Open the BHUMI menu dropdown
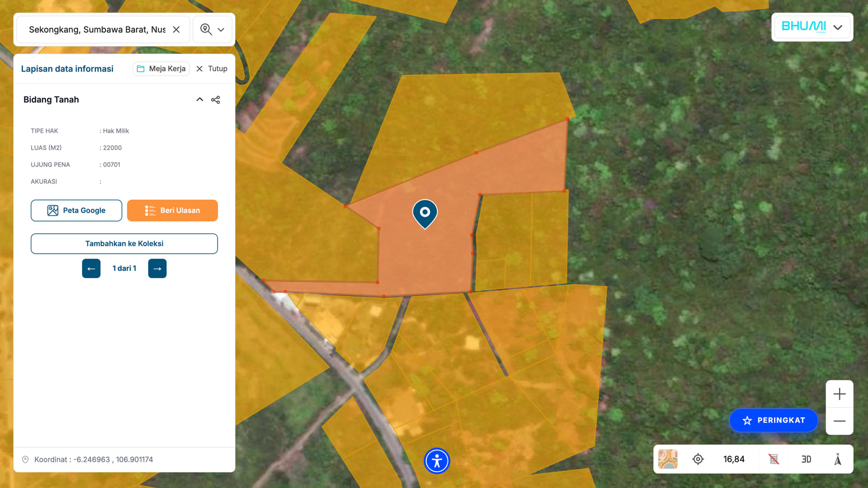This screenshot has width=868, height=488. coord(812,27)
